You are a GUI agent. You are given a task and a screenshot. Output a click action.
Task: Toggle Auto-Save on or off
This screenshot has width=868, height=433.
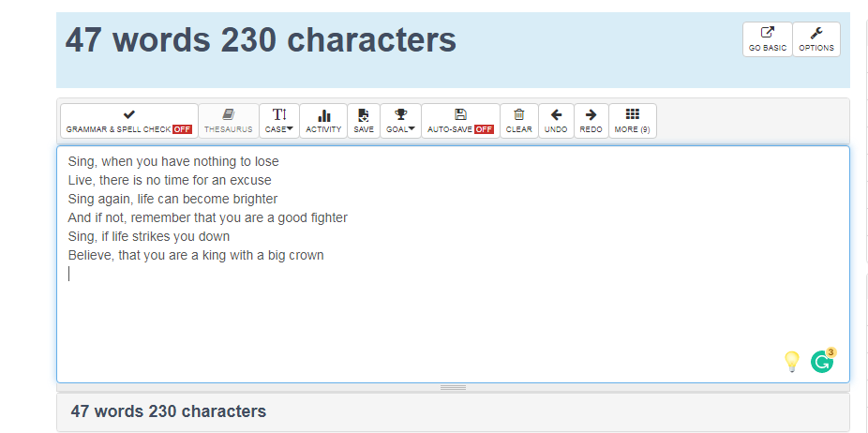pos(460,121)
